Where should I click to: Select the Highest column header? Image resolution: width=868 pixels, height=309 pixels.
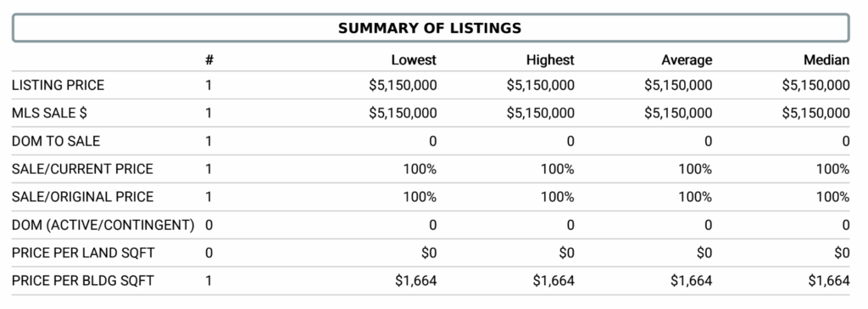[x=550, y=60]
